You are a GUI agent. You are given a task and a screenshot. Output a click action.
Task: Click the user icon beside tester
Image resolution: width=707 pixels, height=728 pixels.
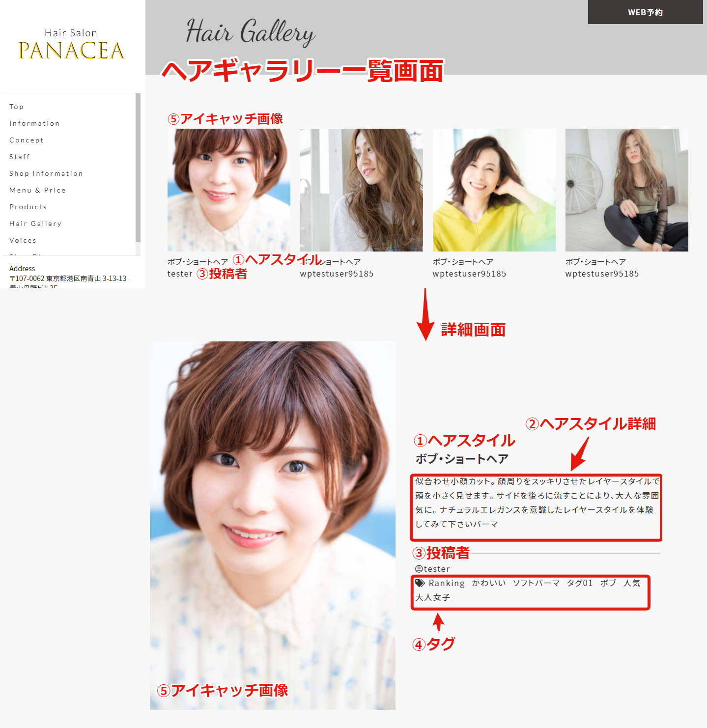click(419, 569)
